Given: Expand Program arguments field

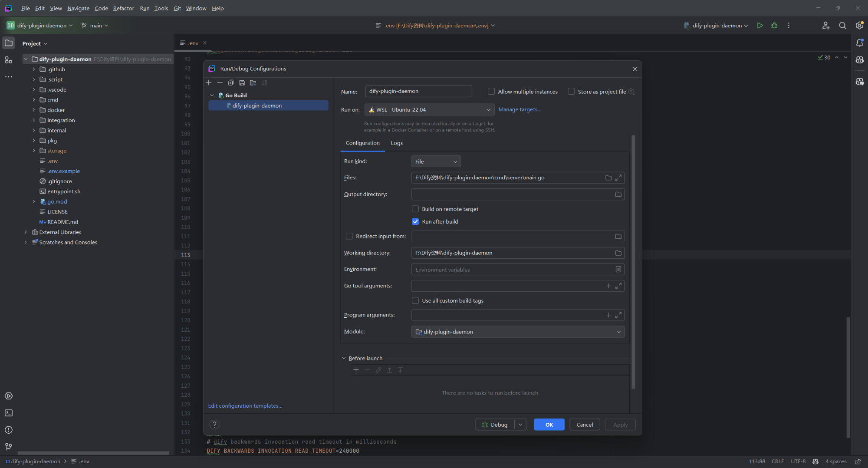Looking at the screenshot, I should tap(618, 315).
